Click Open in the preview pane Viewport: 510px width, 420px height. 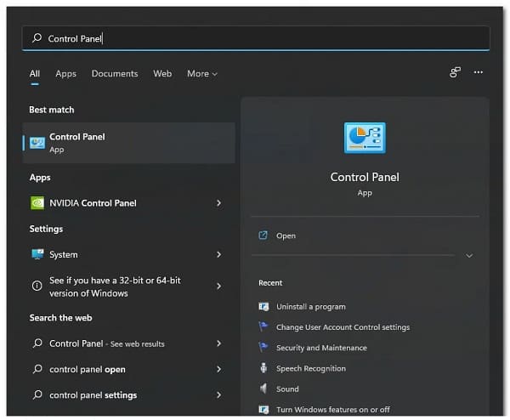(286, 236)
